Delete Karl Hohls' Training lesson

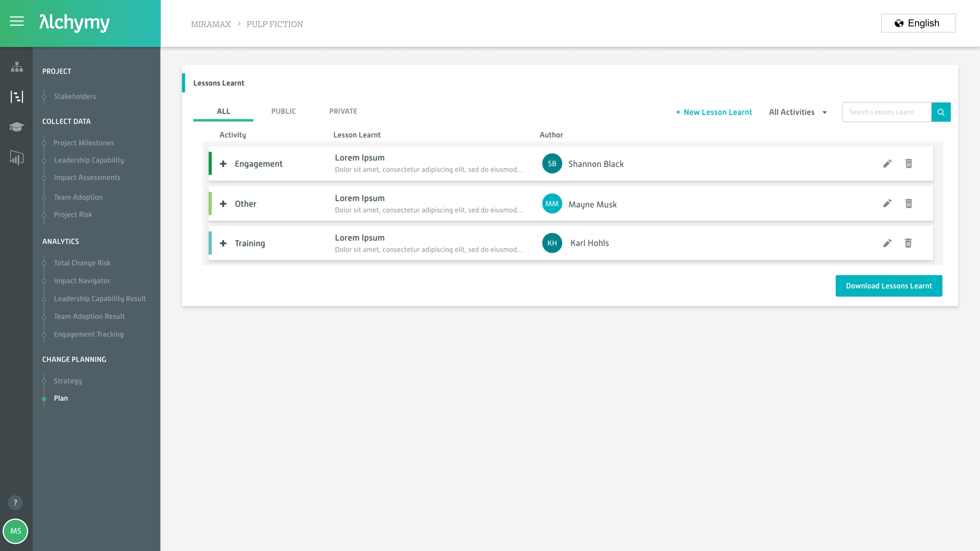(x=908, y=243)
